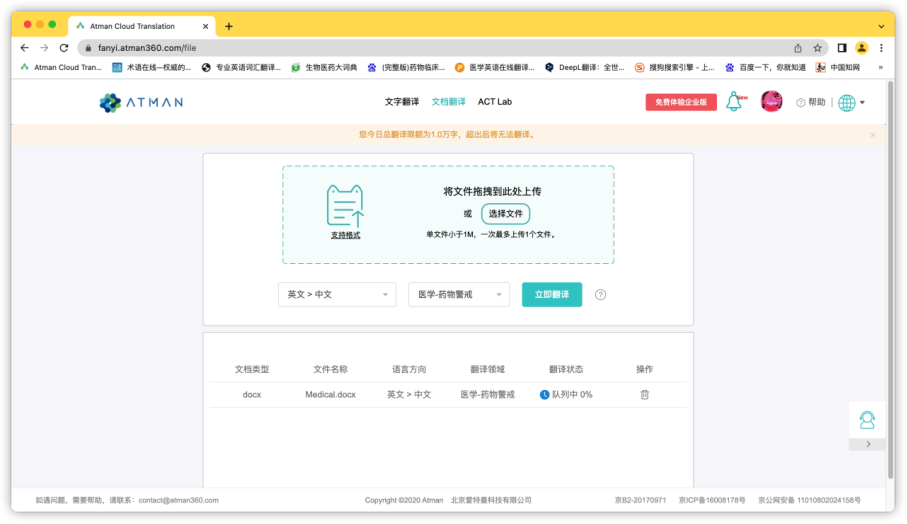Open the globe language selector
The image size is (907, 524).
point(851,102)
